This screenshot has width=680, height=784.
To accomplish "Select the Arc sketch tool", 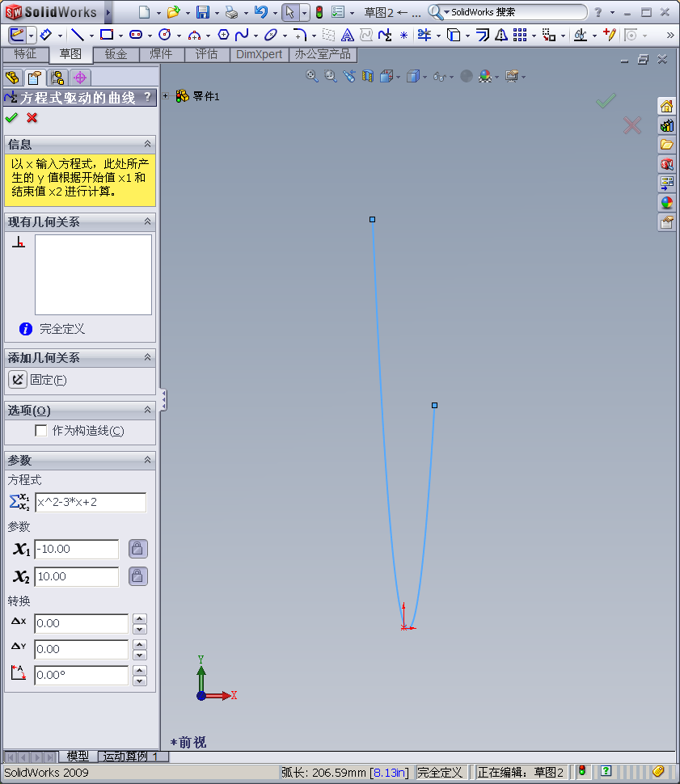I will pyautogui.click(x=194, y=35).
